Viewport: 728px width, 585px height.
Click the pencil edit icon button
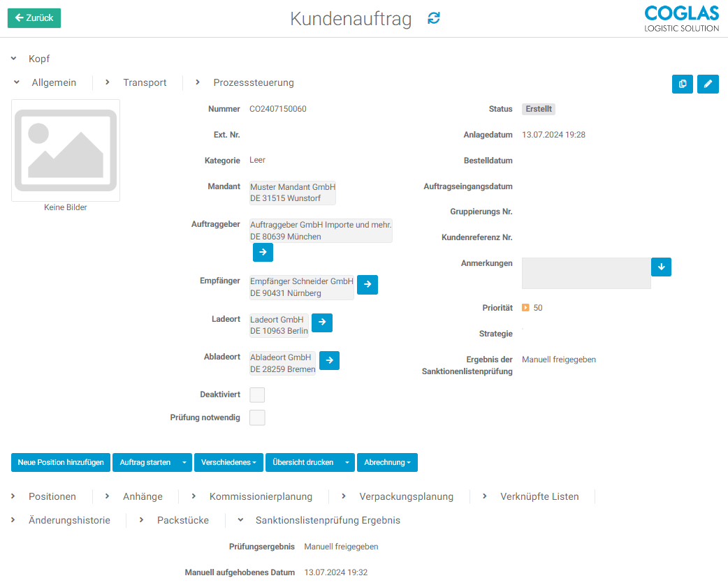tap(708, 84)
